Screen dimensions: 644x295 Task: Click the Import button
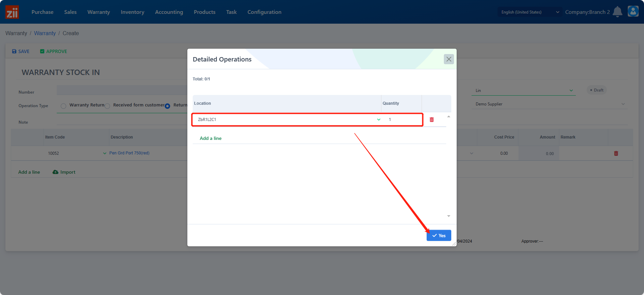tap(64, 172)
